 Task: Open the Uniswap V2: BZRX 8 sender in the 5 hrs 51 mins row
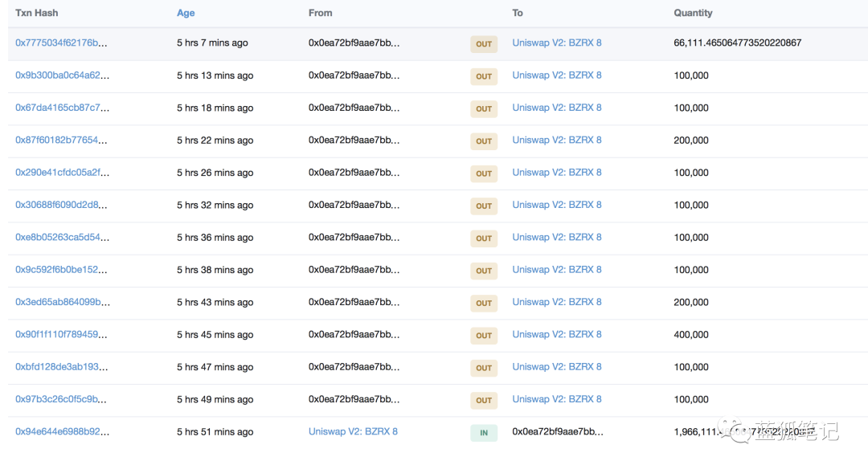(x=353, y=431)
